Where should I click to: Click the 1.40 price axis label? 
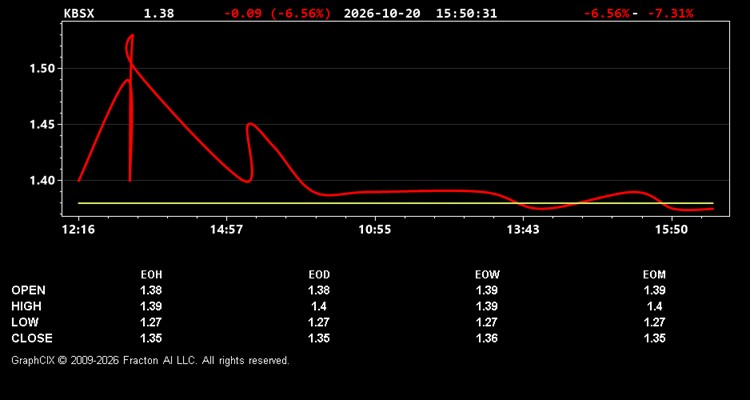click(x=43, y=181)
